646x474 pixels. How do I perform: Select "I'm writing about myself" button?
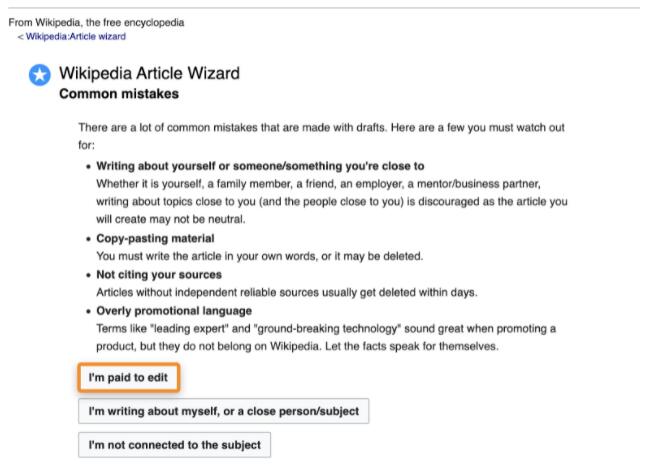(x=224, y=411)
